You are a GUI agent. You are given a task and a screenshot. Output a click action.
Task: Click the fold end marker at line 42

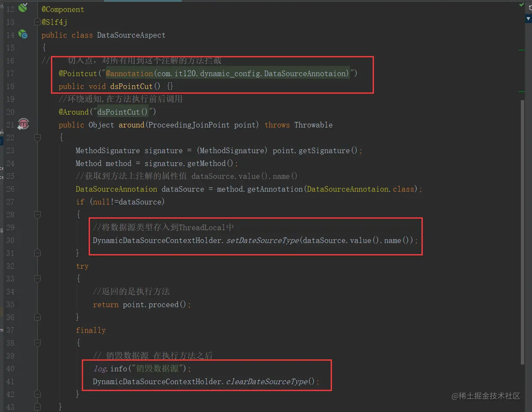pyautogui.click(x=37, y=394)
